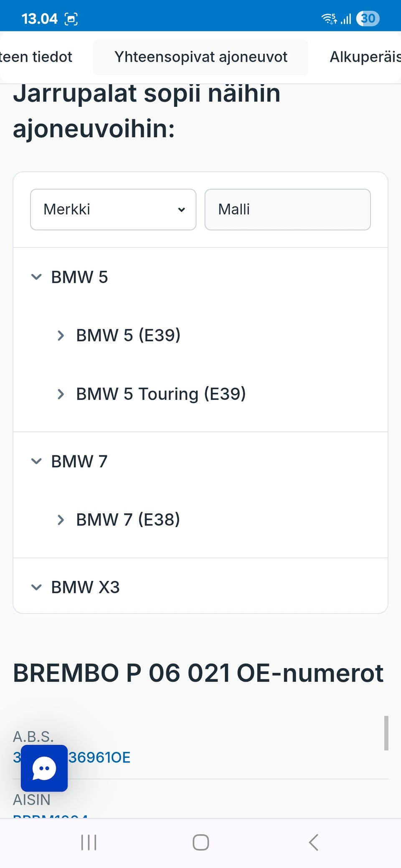401x868 pixels.
Task: Tap the battery indicator in status bar
Action: tap(368, 19)
